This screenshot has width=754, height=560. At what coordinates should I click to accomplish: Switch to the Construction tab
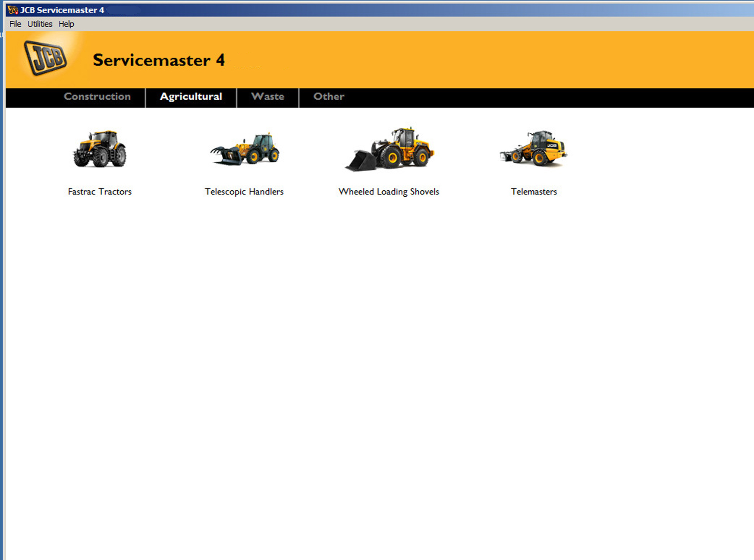97,97
